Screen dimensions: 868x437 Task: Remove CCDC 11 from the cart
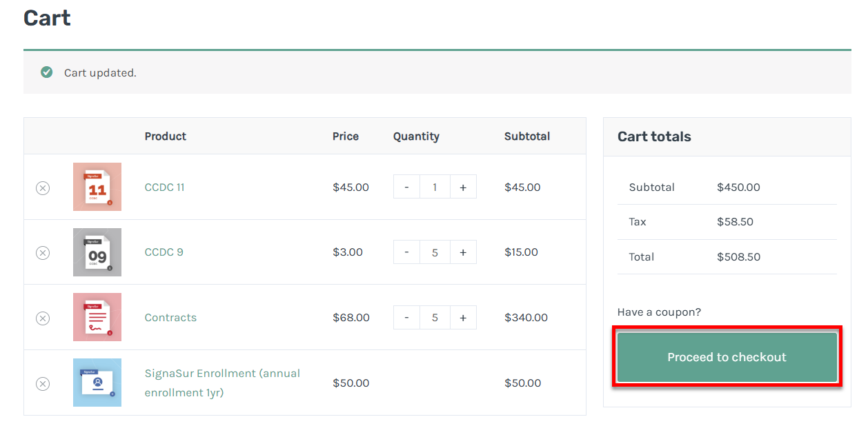pyautogui.click(x=43, y=187)
